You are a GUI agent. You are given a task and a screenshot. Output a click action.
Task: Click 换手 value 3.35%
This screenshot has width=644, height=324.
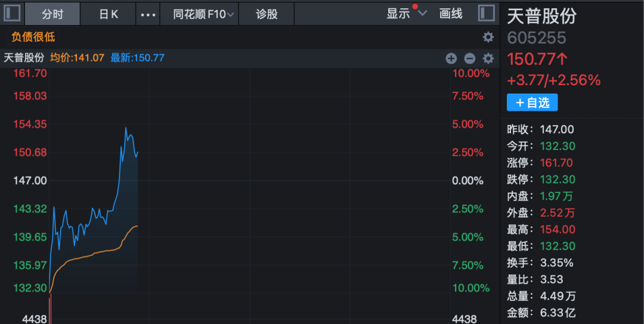[x=556, y=263]
